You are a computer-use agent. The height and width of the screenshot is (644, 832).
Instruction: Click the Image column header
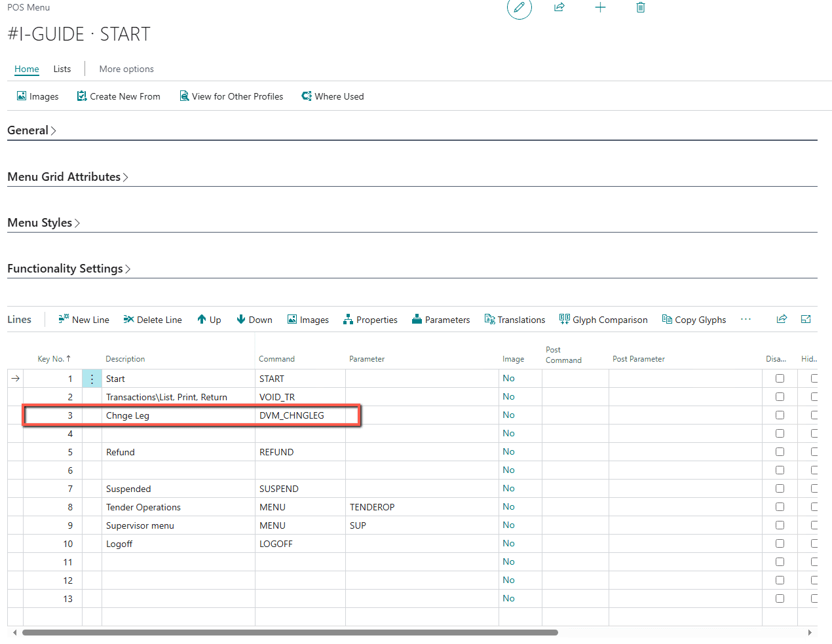pyautogui.click(x=513, y=359)
